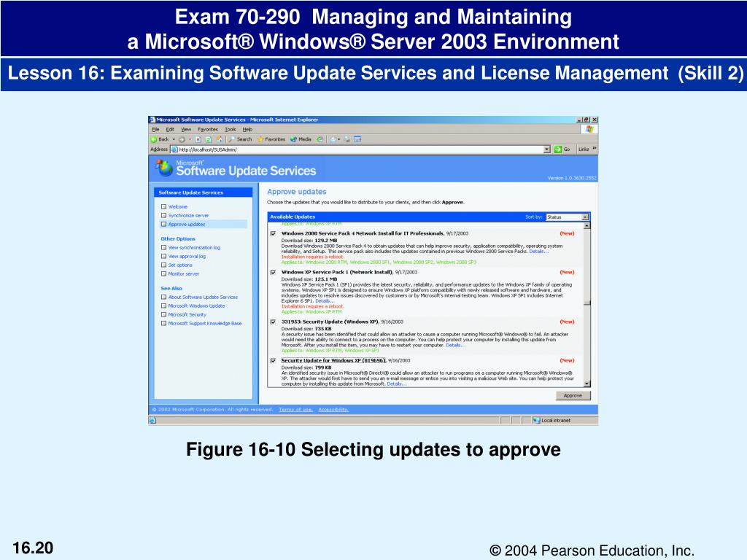
Task: Toggle Windows XP Service Pack 1 checkbox
Action: 273,273
